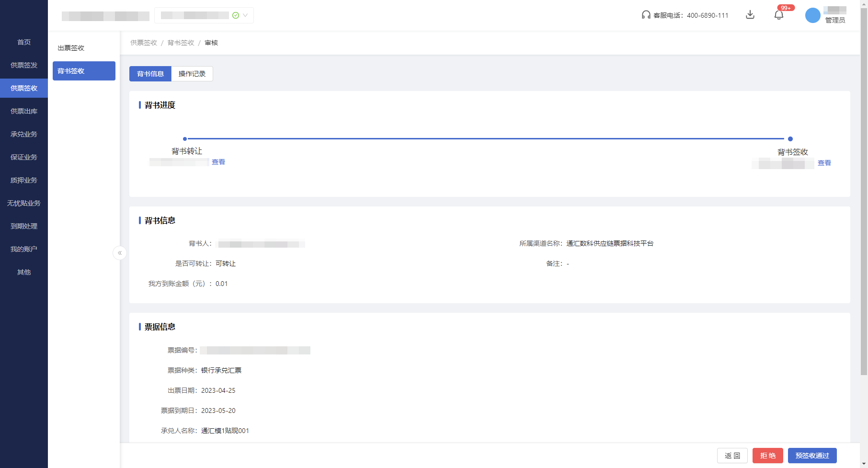
Task: Click 查看 next to 背书转让
Action: [x=218, y=162]
